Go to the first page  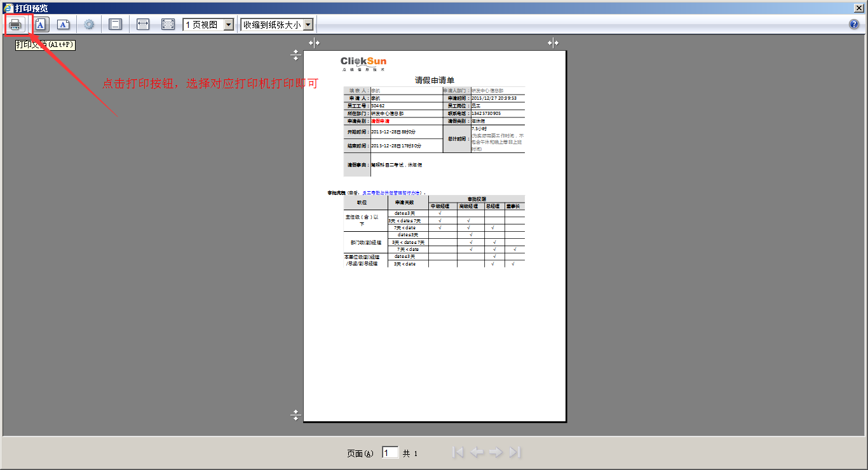(458, 452)
